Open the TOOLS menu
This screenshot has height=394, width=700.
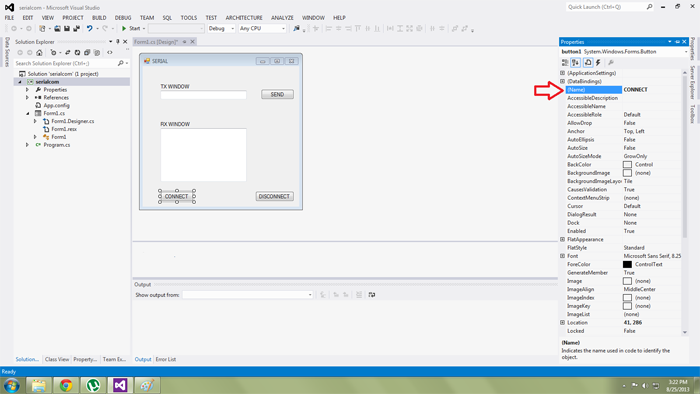(188, 18)
